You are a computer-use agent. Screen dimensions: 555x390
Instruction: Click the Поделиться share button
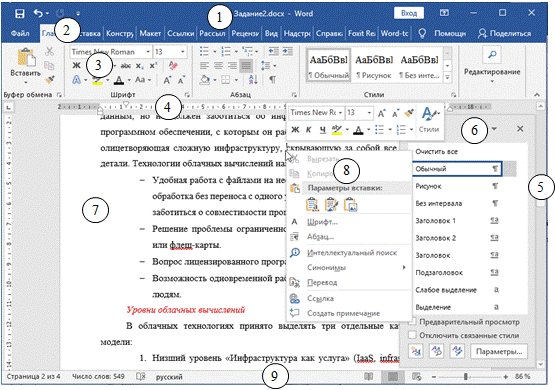504,33
